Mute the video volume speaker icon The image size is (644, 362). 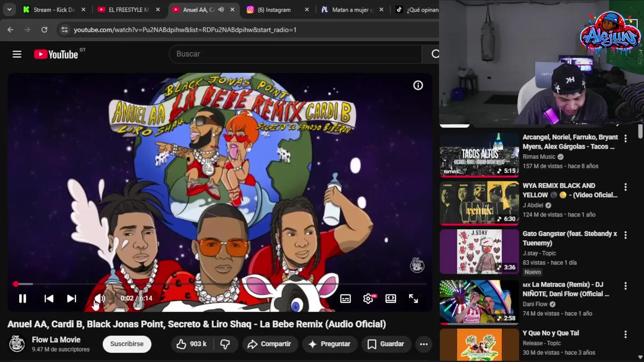(100, 299)
